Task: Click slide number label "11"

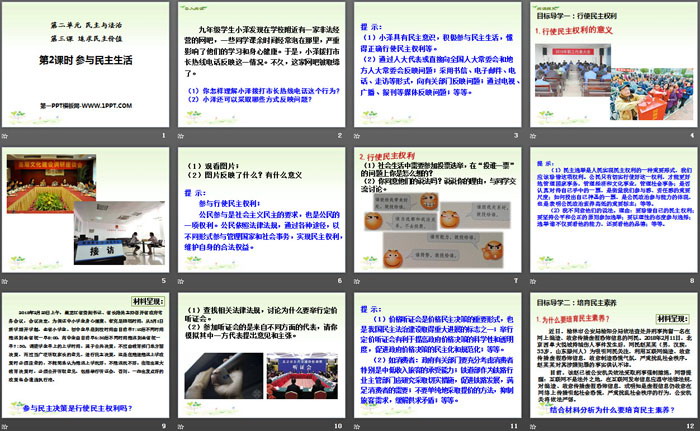Action: tap(514, 426)
